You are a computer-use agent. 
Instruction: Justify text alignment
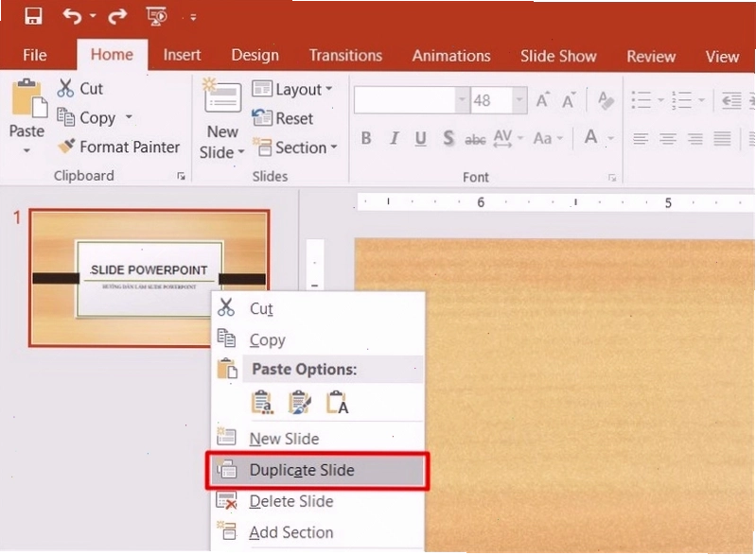pyautogui.click(x=722, y=139)
